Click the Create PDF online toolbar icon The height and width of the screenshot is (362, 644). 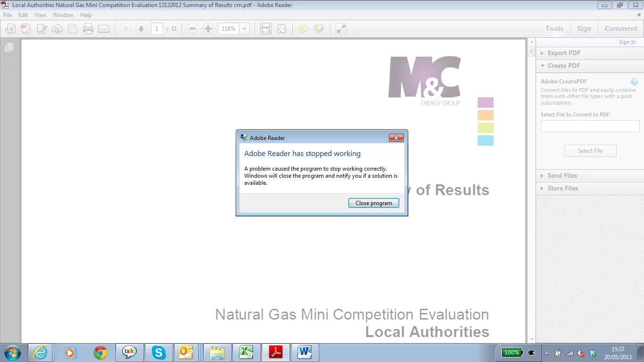(25, 29)
